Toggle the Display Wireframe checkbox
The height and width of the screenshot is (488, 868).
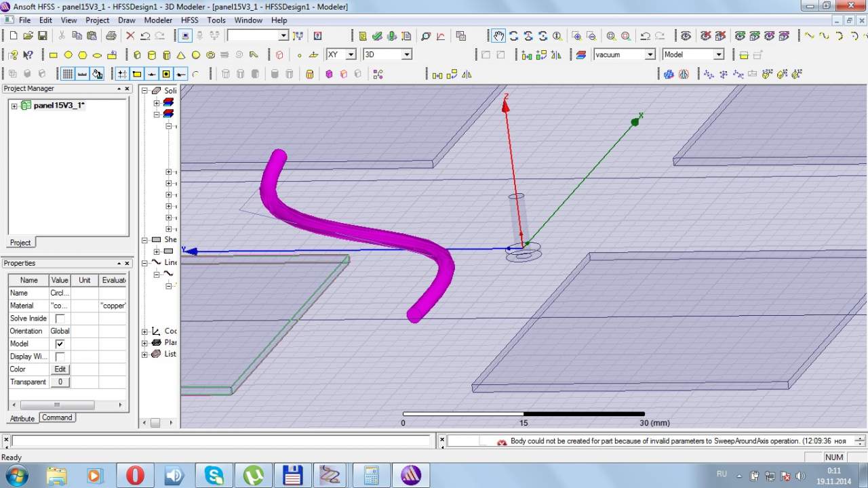[x=60, y=357]
